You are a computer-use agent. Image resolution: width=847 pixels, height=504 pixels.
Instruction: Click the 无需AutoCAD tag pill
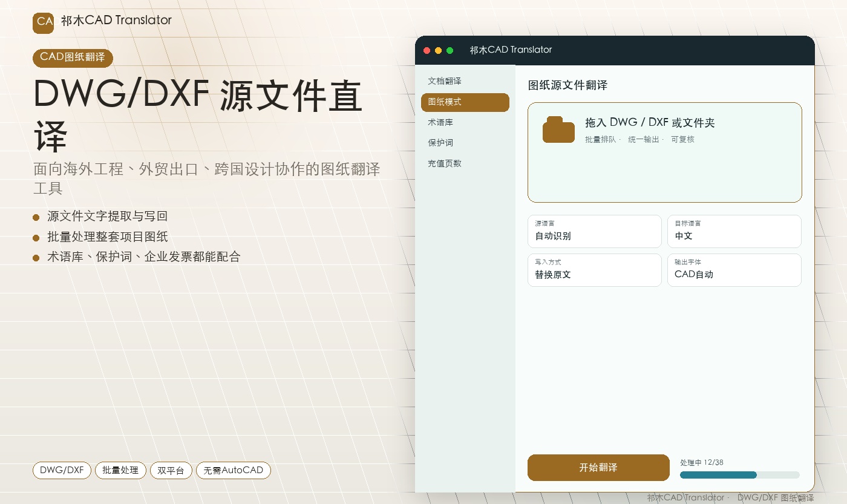click(234, 470)
